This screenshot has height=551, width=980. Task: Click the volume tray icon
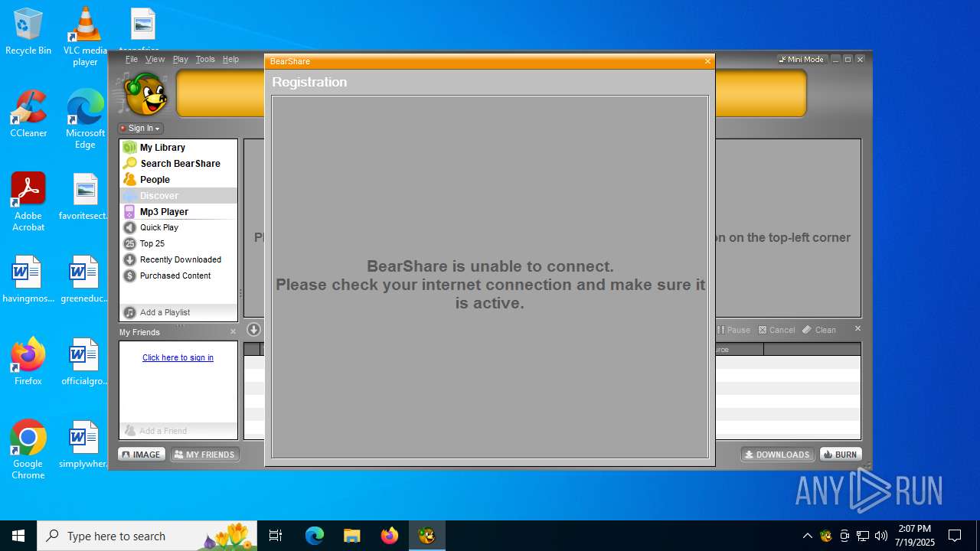coord(880,536)
